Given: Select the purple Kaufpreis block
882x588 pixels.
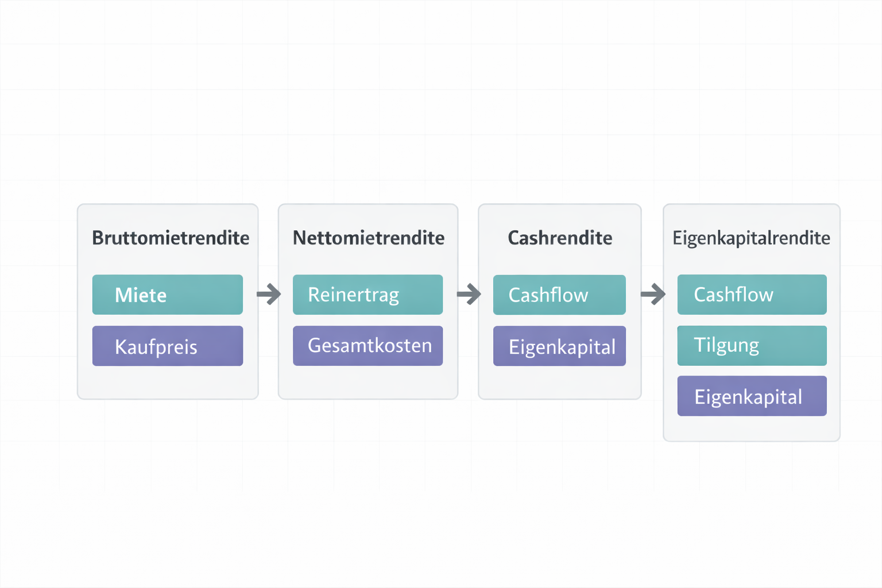Looking at the screenshot, I should pyautogui.click(x=167, y=346).
